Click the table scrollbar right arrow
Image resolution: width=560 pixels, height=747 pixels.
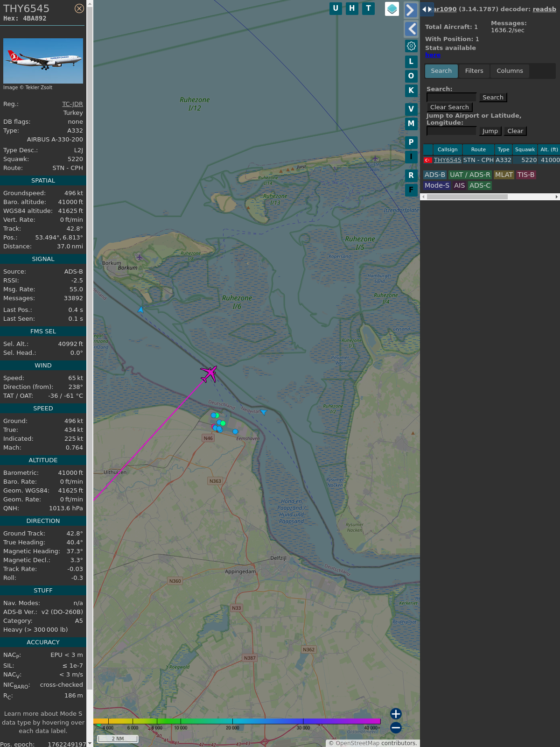(x=557, y=197)
